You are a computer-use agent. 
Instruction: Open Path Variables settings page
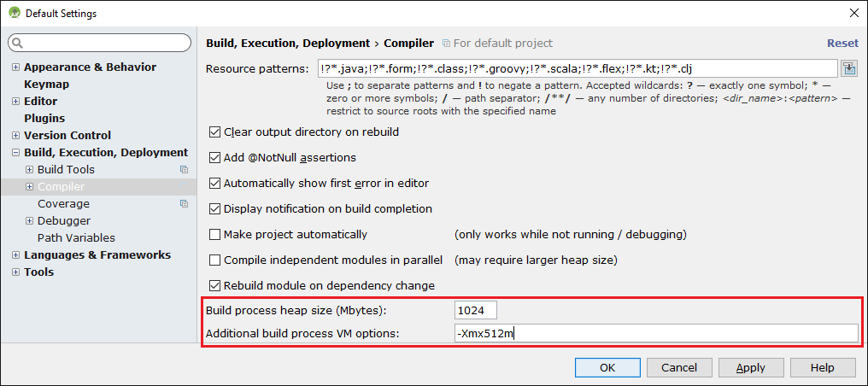[x=76, y=238]
